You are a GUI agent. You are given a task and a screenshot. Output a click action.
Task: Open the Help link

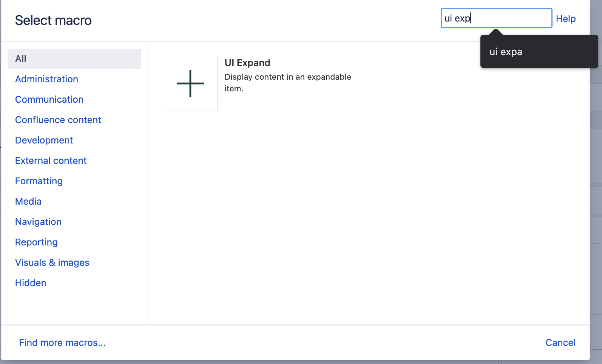click(x=566, y=19)
